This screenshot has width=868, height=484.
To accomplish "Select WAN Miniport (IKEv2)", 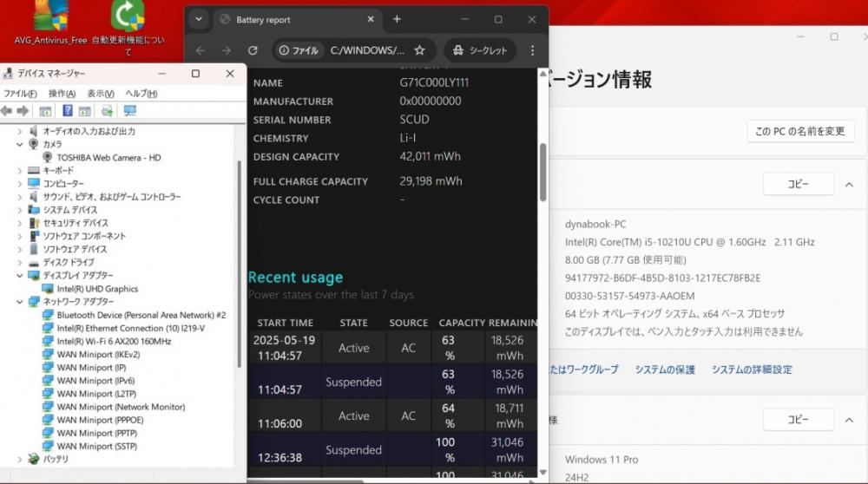I will (98, 355).
